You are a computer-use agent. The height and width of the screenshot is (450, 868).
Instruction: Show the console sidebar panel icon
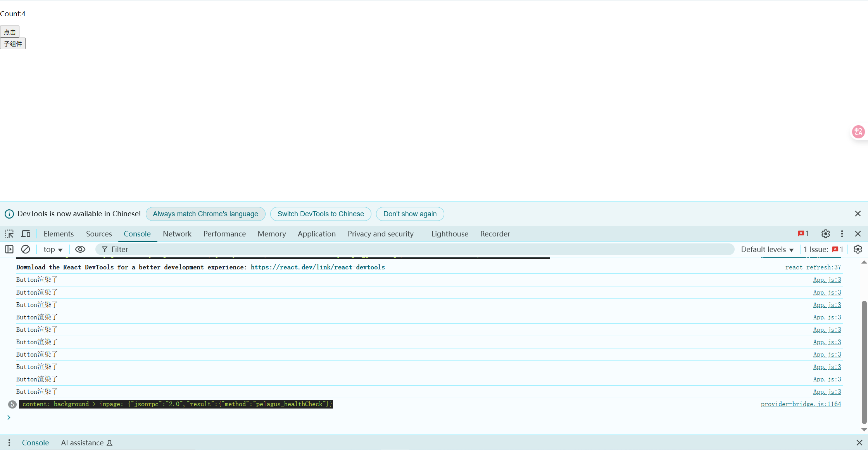pyautogui.click(x=9, y=249)
